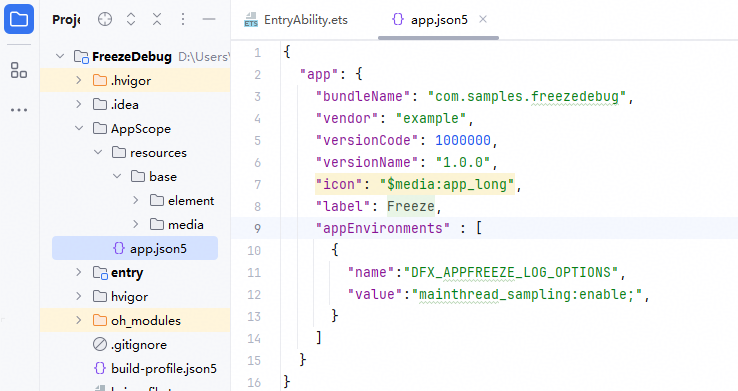Click the .hvigor orange folder icon
The width and height of the screenshot is (738, 391).
point(100,80)
